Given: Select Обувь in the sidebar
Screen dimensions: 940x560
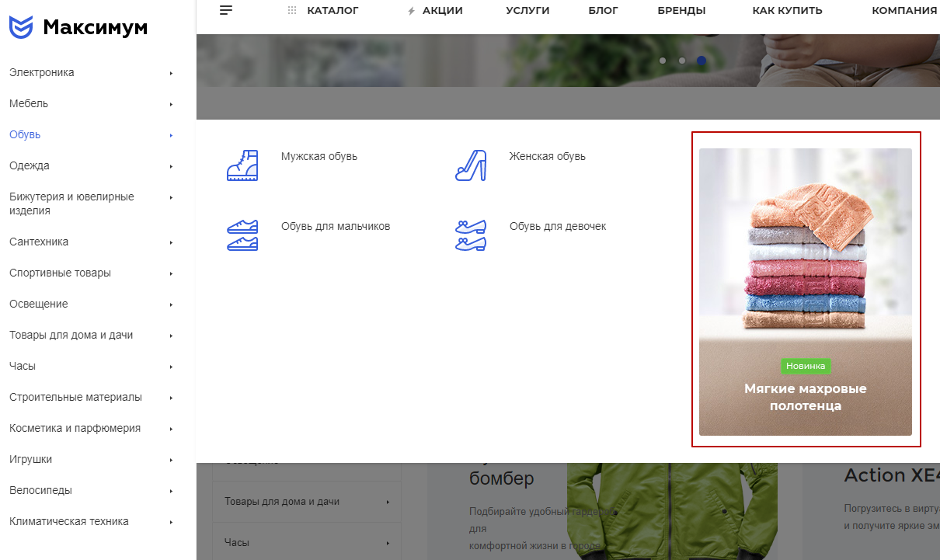Looking at the screenshot, I should [x=25, y=134].
